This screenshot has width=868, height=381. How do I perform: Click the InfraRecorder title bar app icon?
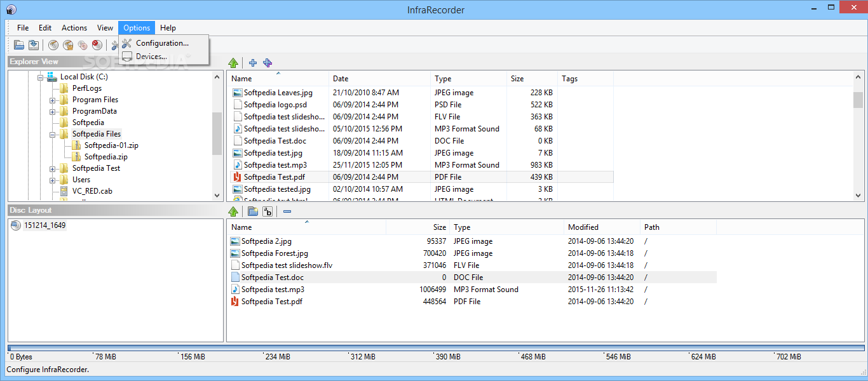pos(11,10)
